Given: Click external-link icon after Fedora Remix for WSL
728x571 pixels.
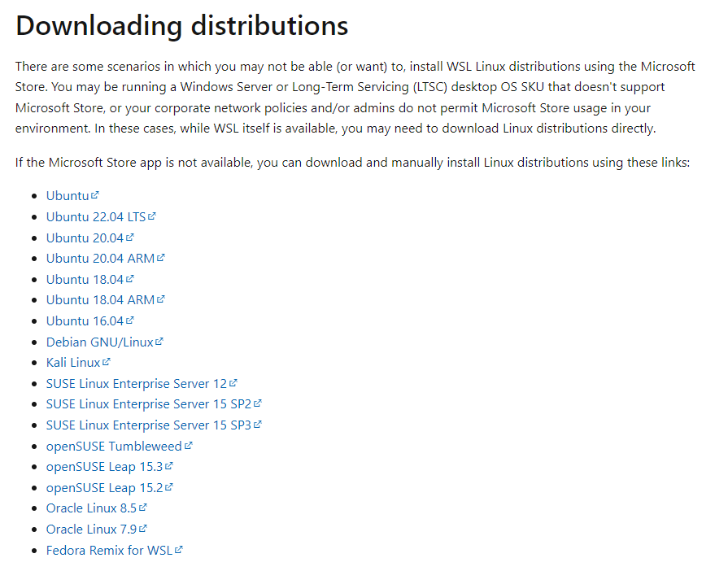Looking at the screenshot, I should tap(179, 549).
